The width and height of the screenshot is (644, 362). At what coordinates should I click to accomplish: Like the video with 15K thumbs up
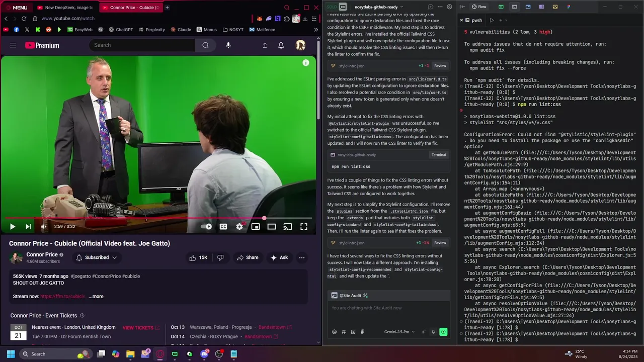click(x=198, y=257)
